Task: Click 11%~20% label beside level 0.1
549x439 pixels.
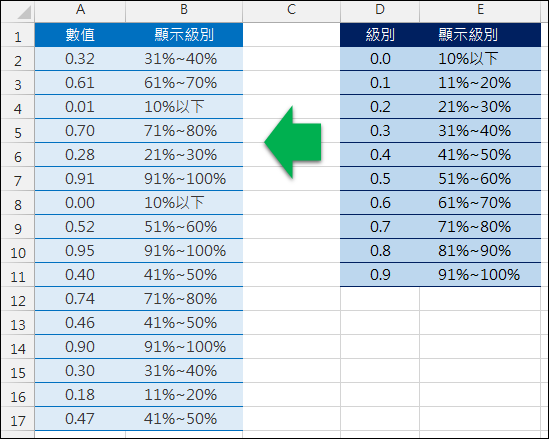Action: click(480, 83)
